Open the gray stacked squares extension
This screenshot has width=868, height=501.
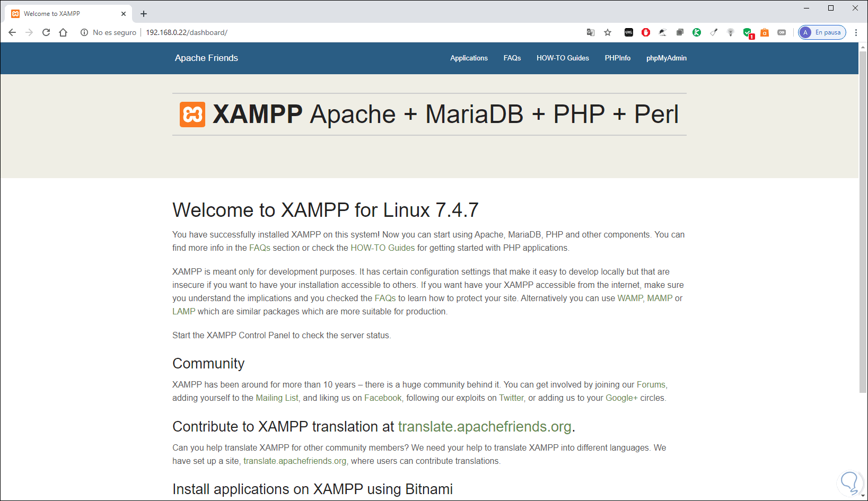(x=680, y=32)
